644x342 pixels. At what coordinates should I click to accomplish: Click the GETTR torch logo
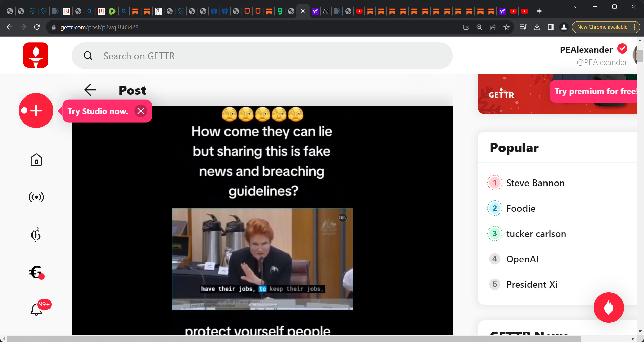[36, 55]
